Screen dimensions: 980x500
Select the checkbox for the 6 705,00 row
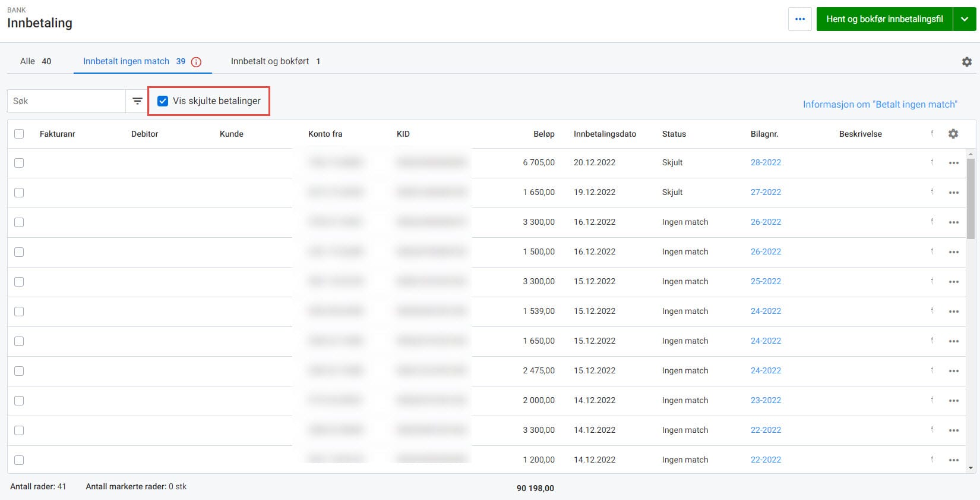[x=19, y=163]
